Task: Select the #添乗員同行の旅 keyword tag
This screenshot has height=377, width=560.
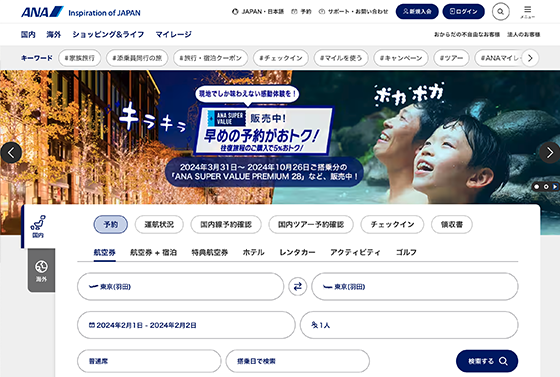Action: click(x=137, y=58)
